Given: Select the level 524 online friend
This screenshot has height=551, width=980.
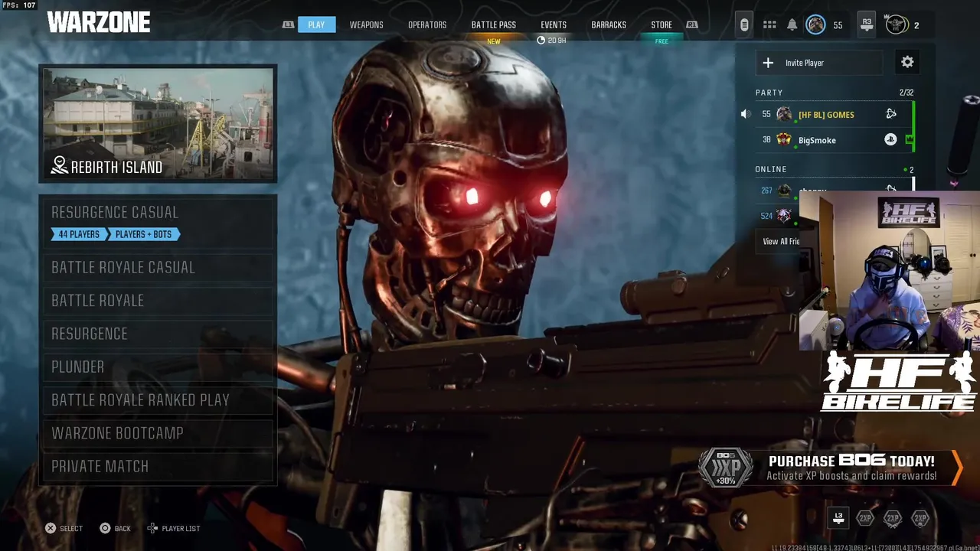Looking at the screenshot, I should click(x=777, y=216).
